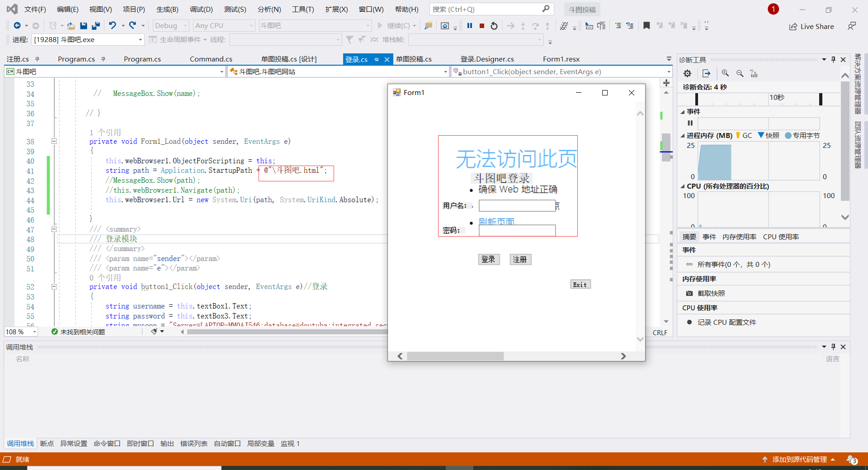Click the 登录 button in Form1
Screen dimensions: 868x470
[x=488, y=259]
